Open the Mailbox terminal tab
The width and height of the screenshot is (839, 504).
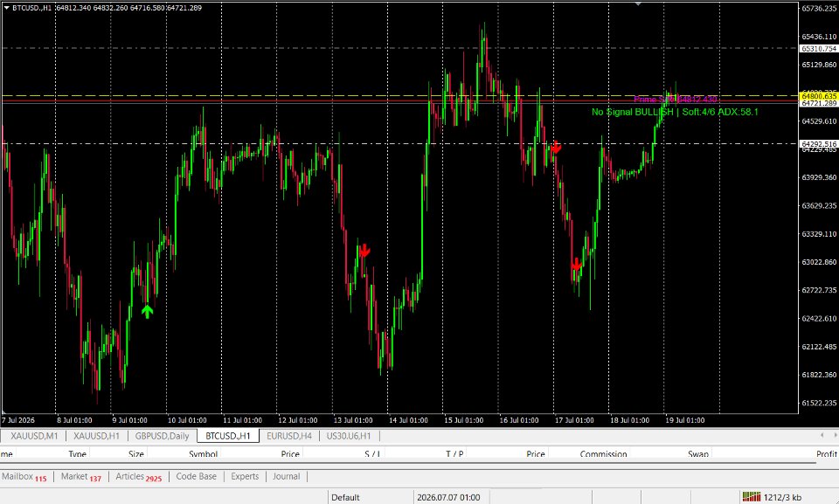coord(24,476)
